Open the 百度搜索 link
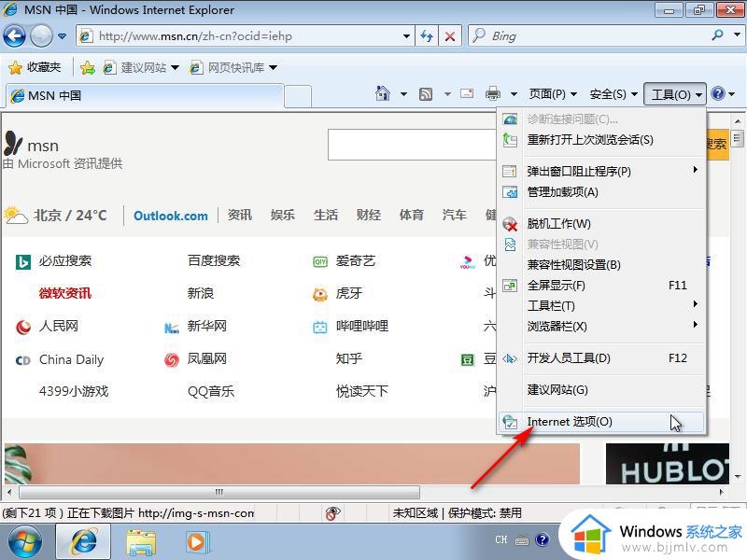This screenshot has width=747, height=560. tap(214, 260)
